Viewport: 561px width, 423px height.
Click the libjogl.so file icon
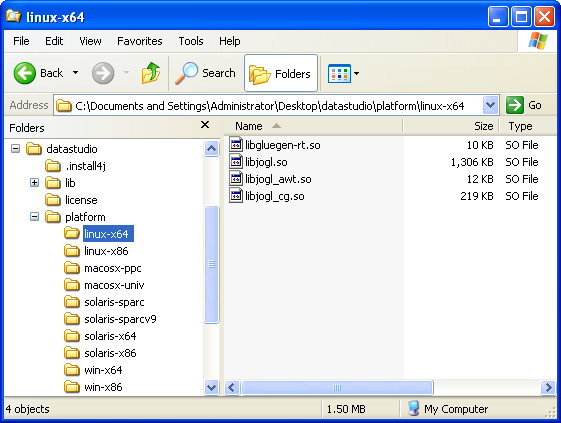pyautogui.click(x=236, y=161)
